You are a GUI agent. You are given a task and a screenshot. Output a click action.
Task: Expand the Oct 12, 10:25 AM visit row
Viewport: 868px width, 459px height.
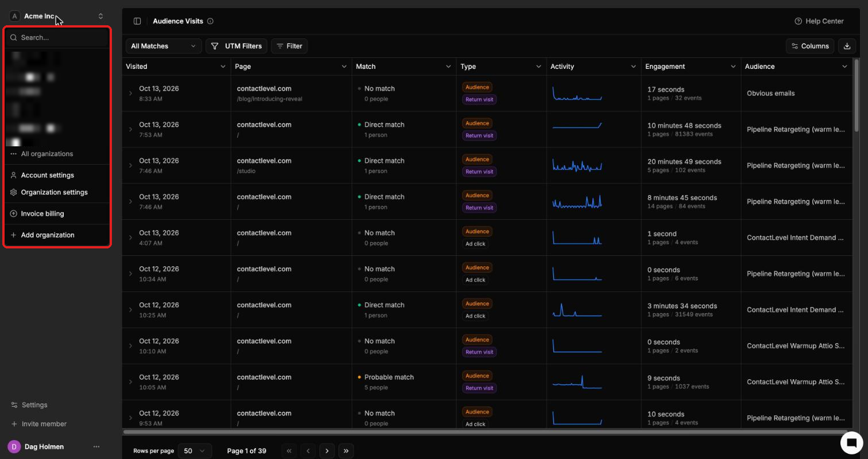130,310
